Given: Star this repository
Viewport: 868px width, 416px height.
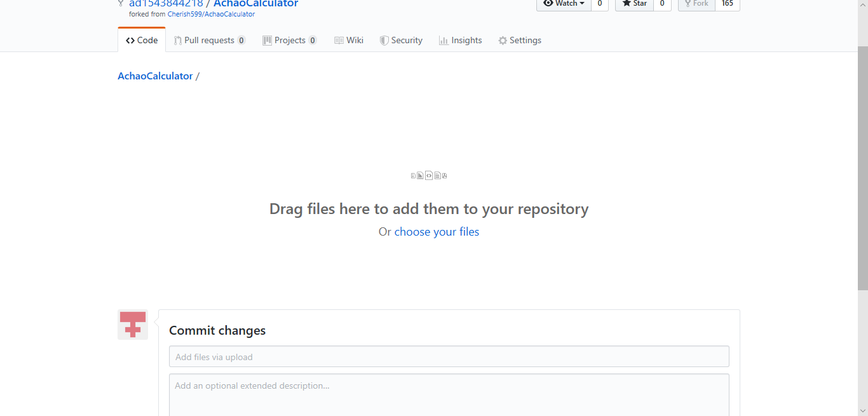Looking at the screenshot, I should click(634, 4).
